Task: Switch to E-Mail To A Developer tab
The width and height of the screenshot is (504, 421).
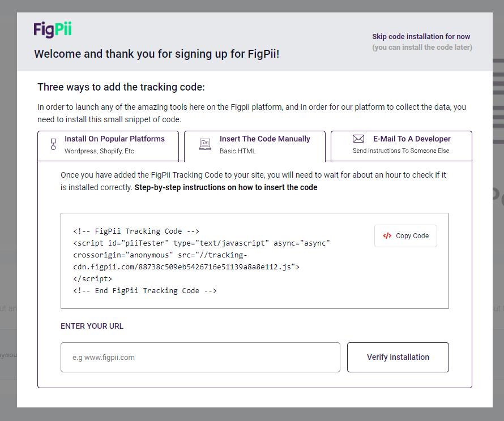Action: pyautogui.click(x=401, y=146)
